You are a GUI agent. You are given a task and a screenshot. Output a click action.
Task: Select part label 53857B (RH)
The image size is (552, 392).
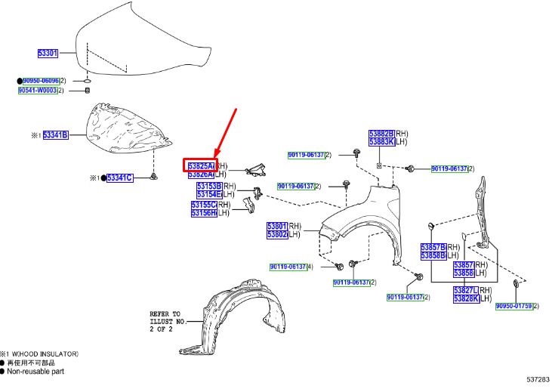coord(433,247)
